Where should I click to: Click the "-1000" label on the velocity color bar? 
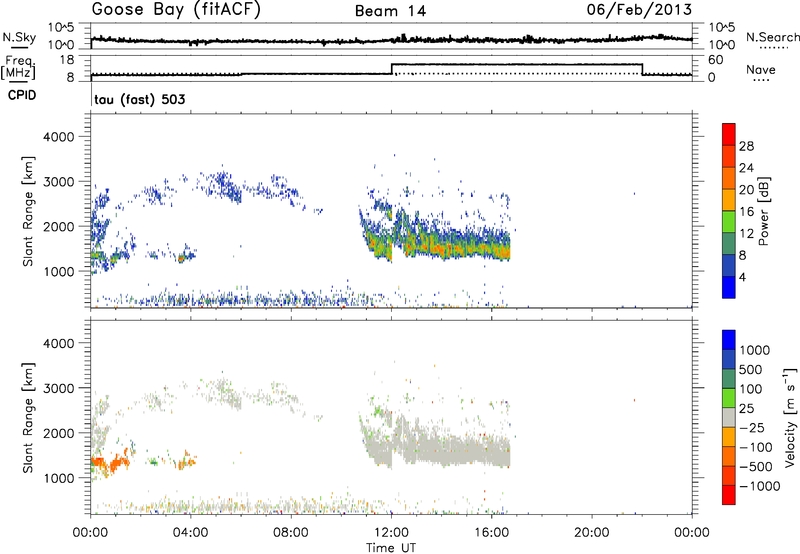(x=760, y=486)
